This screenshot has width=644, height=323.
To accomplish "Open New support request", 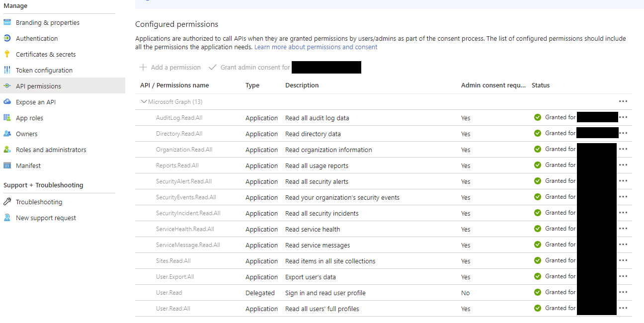I will (46, 218).
